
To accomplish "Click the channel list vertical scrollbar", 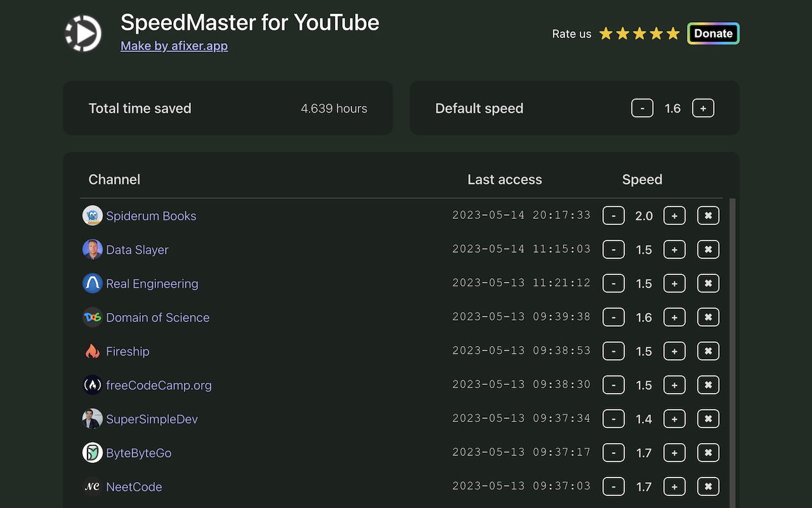I will click(733, 353).
